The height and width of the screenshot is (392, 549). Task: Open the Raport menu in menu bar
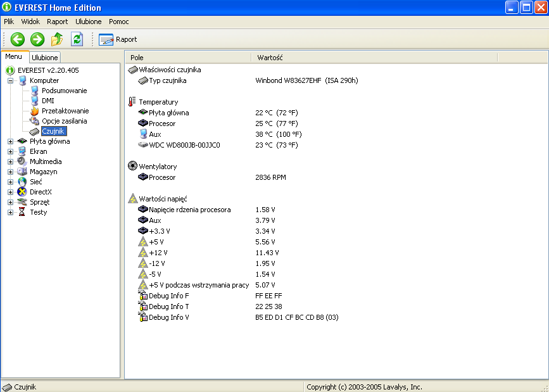(x=58, y=22)
